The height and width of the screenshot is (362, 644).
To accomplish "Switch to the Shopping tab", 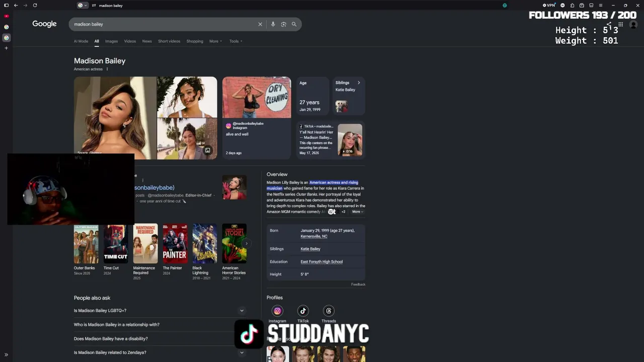I will pyautogui.click(x=195, y=41).
